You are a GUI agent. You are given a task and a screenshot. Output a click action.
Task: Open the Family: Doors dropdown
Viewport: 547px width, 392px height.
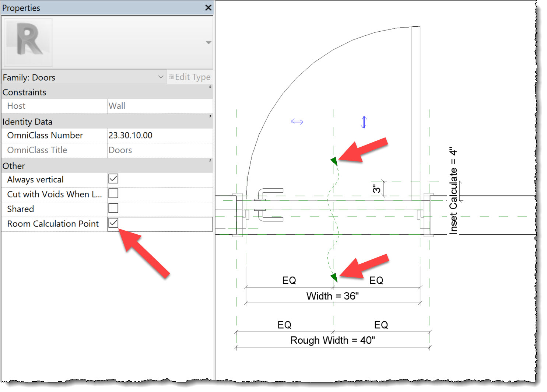tap(160, 77)
